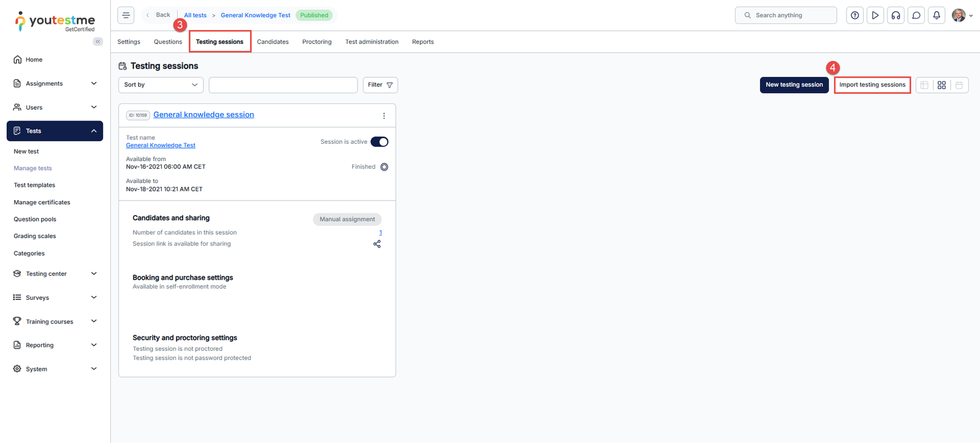Switch to the Questions tab

[168, 42]
